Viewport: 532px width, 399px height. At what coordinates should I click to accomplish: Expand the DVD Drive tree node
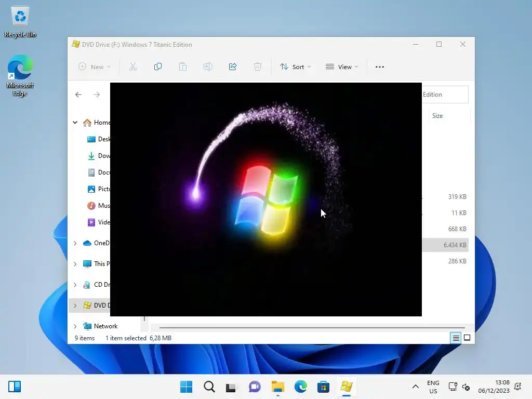[x=75, y=305]
